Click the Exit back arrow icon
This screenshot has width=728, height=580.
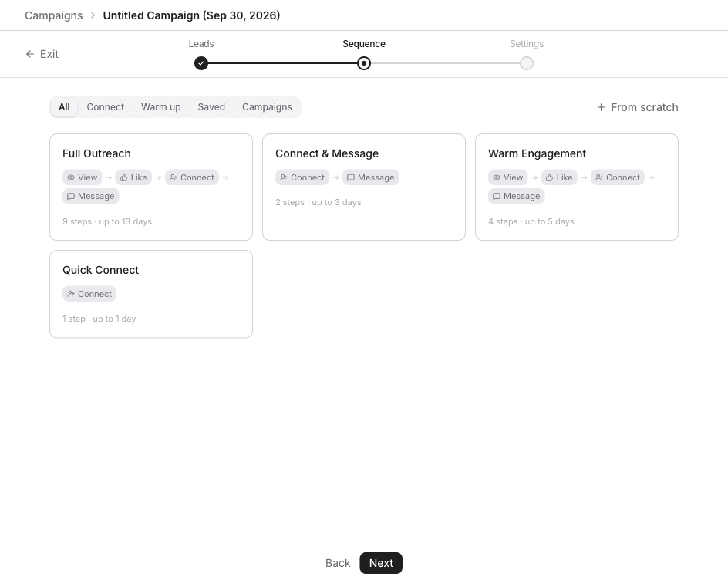coord(30,54)
